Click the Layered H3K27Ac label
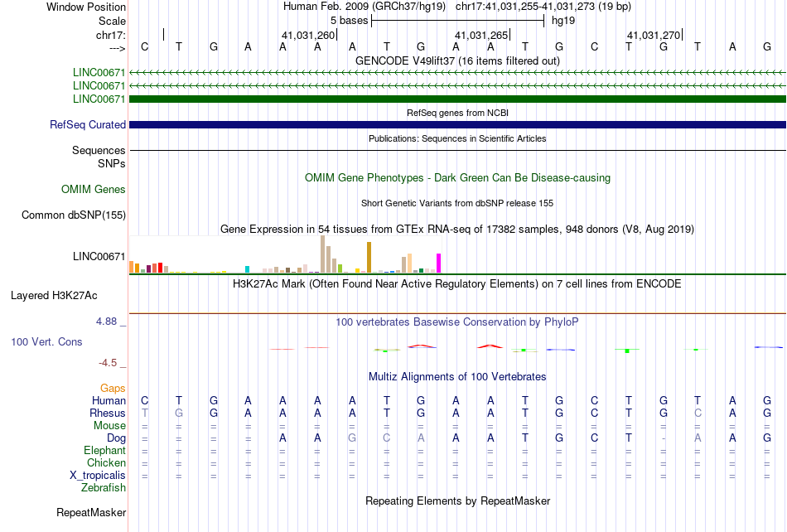The height and width of the screenshot is (532, 787). (x=54, y=296)
